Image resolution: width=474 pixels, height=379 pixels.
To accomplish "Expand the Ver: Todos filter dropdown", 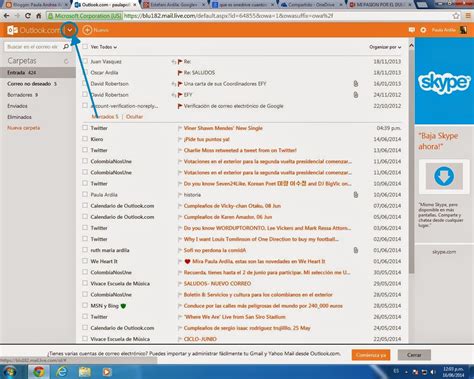I will pos(104,47).
